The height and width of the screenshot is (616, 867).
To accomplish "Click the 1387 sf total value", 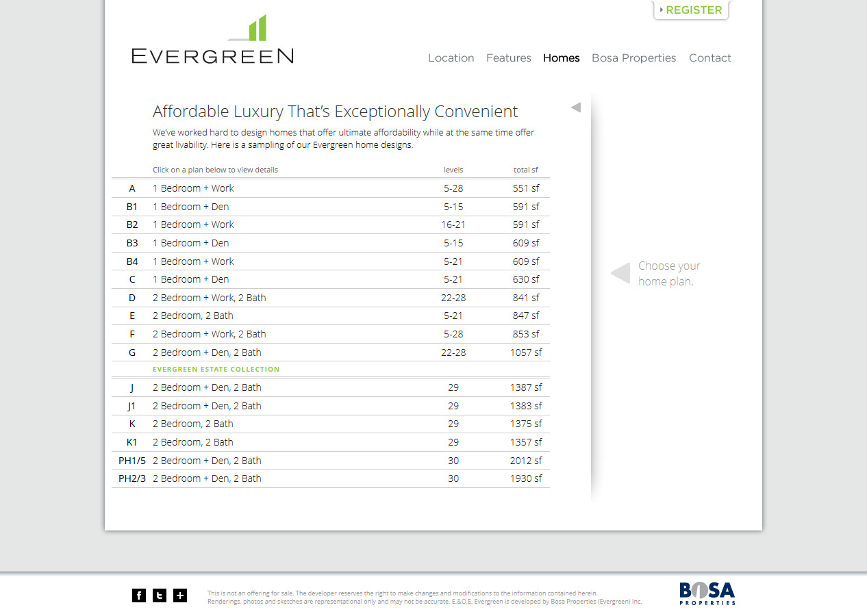I will point(526,387).
